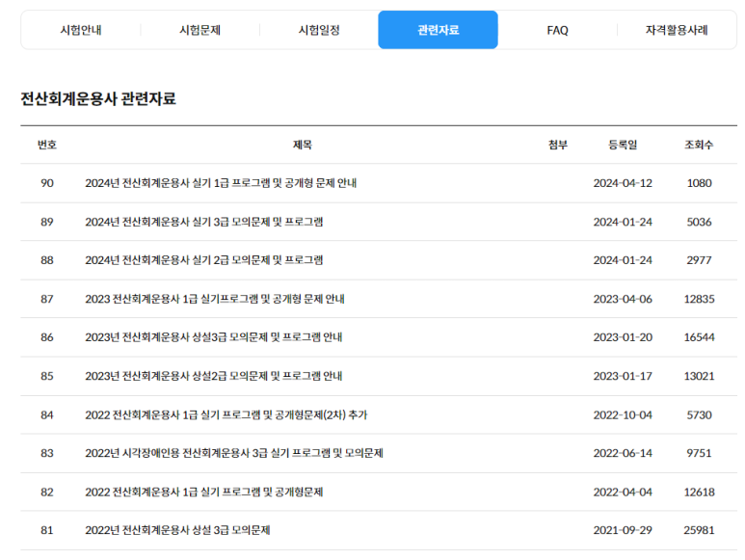This screenshot has height=560, width=745.
Task: Click the view count 1080
Action: (699, 183)
